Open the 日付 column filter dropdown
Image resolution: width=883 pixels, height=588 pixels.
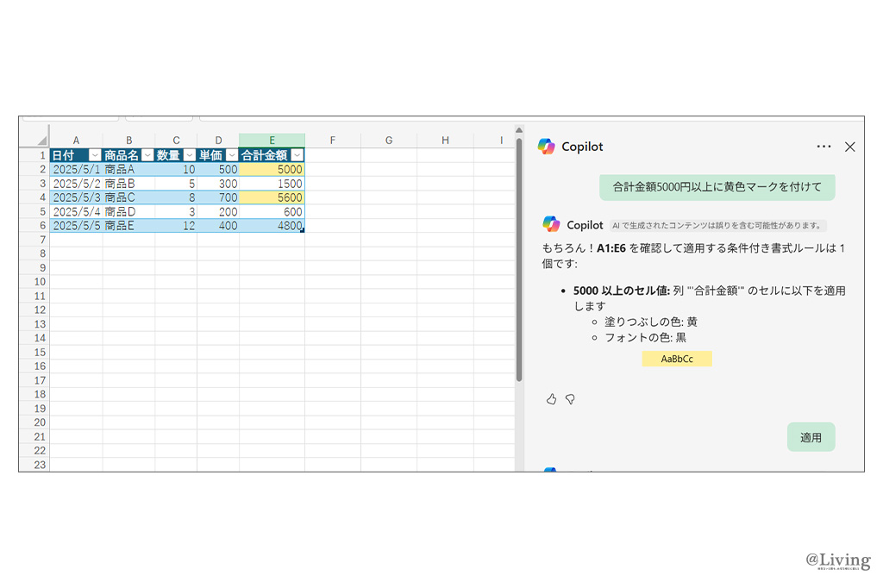95,155
